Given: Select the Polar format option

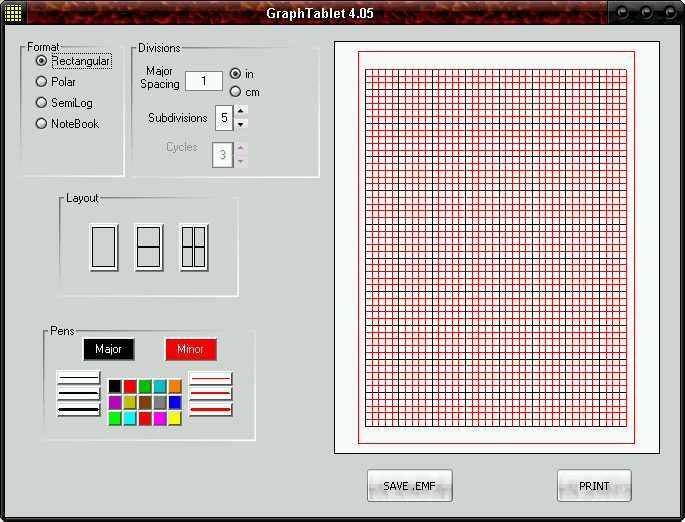Looking at the screenshot, I should click(x=42, y=82).
